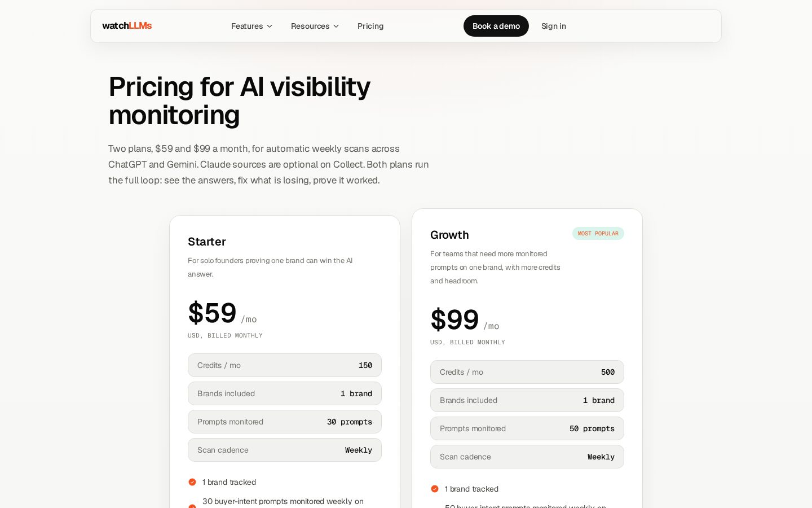Click the Sign in link
This screenshot has width=812, height=508.
554,26
